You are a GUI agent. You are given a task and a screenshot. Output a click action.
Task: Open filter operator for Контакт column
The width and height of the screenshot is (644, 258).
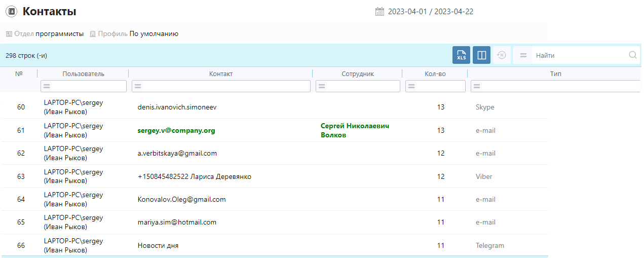click(x=137, y=87)
